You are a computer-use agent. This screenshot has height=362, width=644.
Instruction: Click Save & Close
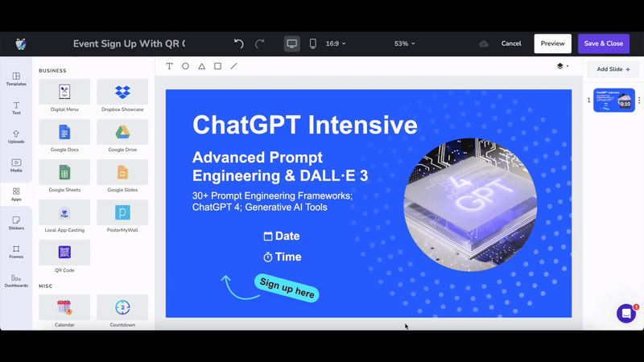[x=603, y=43]
